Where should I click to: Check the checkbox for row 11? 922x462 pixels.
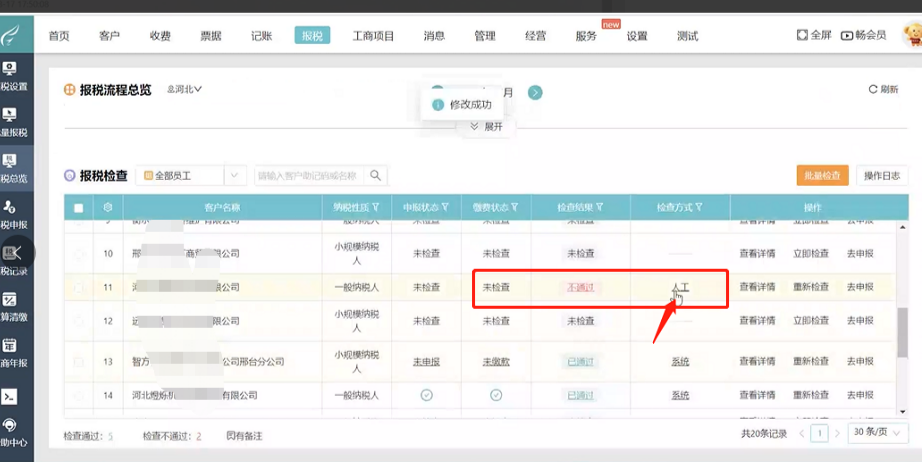79,287
